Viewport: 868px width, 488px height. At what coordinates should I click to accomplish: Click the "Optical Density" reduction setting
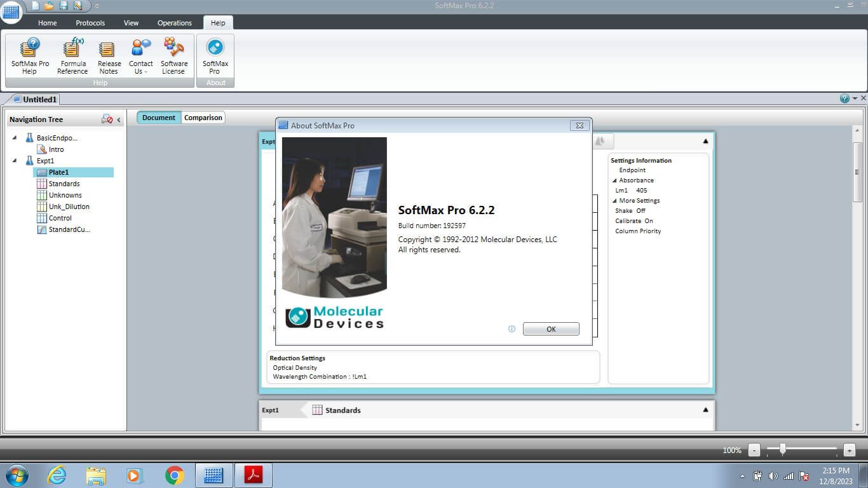coord(295,368)
